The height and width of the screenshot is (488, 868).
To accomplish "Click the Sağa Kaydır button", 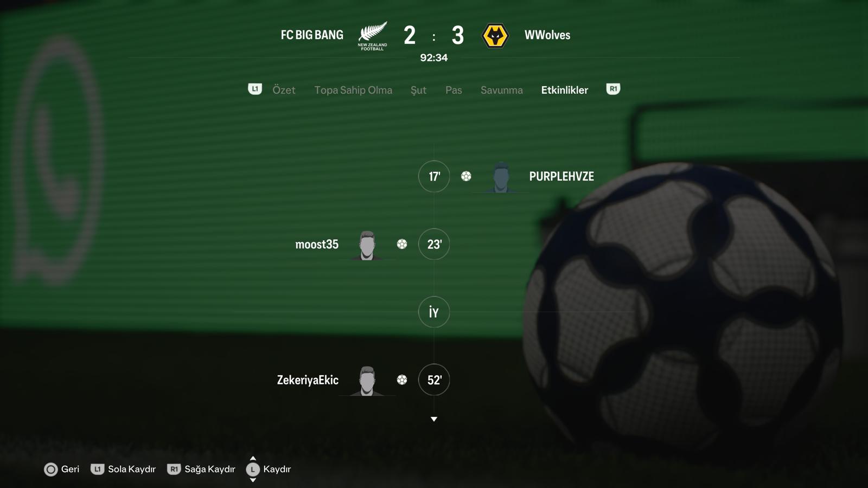I will coord(201,469).
